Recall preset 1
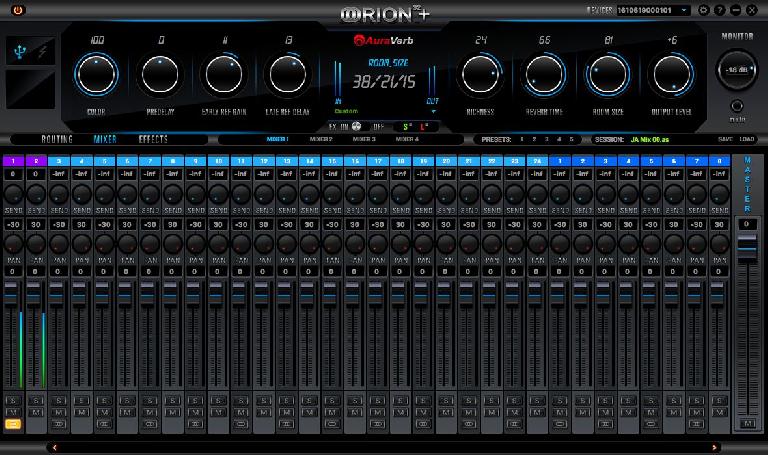768x455 pixels. (522, 139)
